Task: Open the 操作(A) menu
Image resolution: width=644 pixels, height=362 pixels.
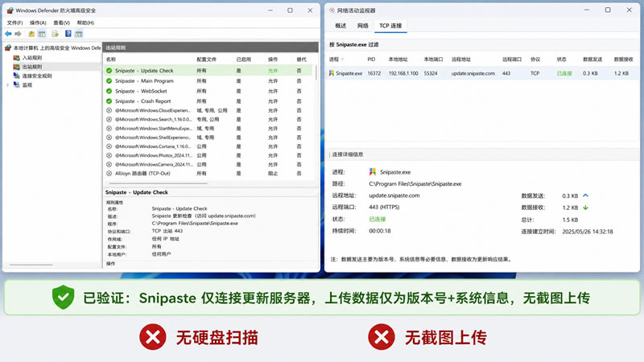Action: coord(38,23)
